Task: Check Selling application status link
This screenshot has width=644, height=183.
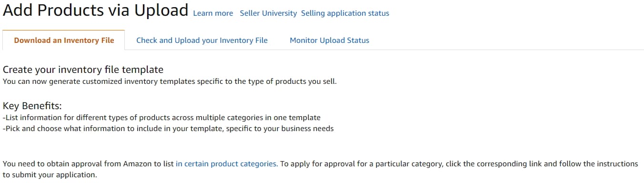Action: pos(345,13)
